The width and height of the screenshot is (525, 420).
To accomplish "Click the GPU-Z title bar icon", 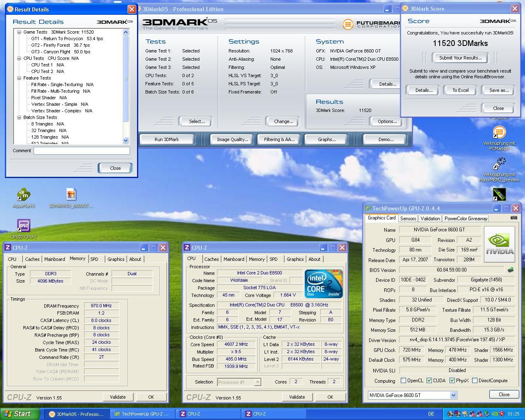I will pyautogui.click(x=368, y=208).
